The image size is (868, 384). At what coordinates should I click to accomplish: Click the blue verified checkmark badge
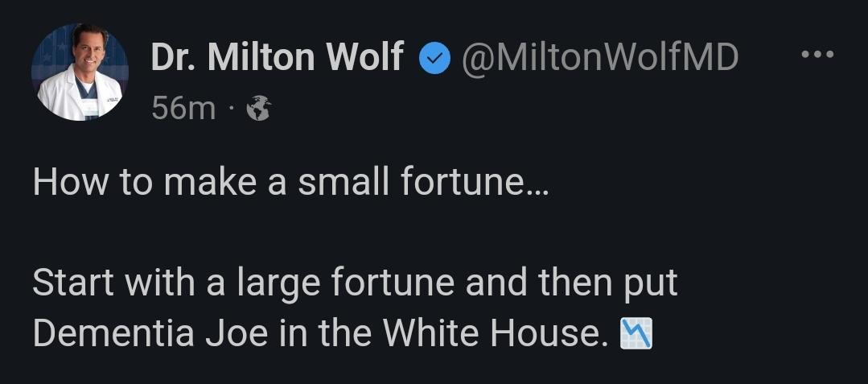(434, 59)
